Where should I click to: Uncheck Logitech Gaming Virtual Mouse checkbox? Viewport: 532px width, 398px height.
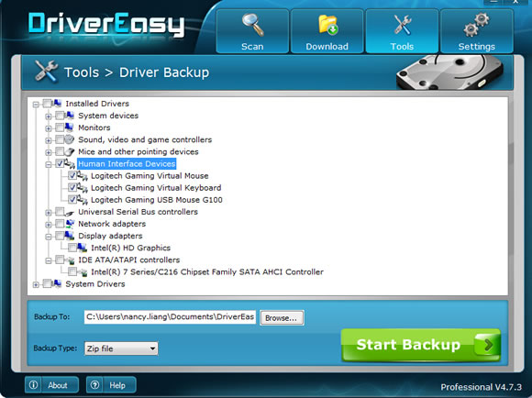pyautogui.click(x=72, y=175)
